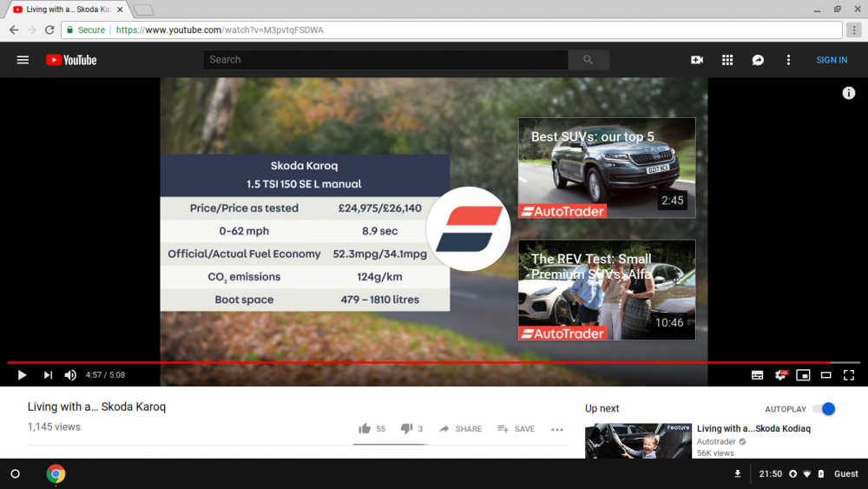Seek on the red video progress bar
Image resolution: width=868 pixels, height=489 pixels.
point(434,362)
